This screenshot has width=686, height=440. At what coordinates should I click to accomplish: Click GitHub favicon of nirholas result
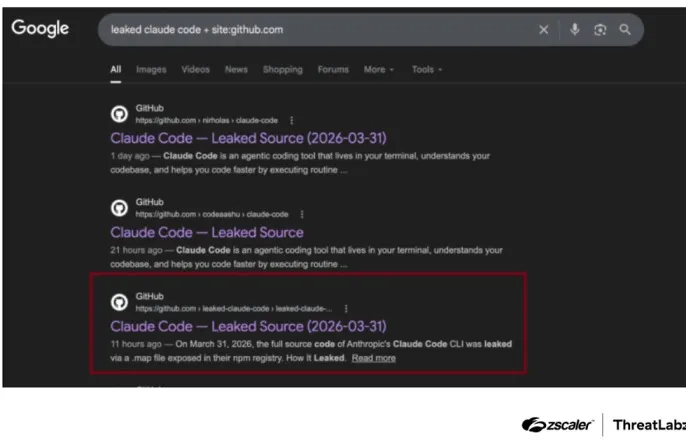click(x=119, y=114)
